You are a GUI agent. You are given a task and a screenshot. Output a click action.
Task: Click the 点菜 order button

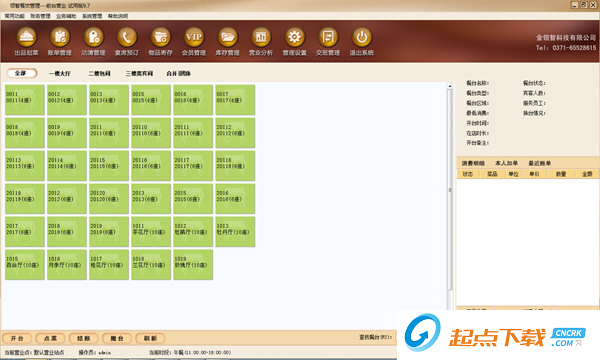(x=50, y=338)
